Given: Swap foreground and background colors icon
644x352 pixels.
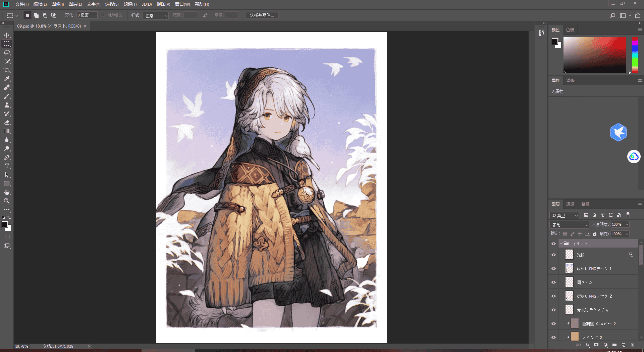Looking at the screenshot, I should click(9, 218).
